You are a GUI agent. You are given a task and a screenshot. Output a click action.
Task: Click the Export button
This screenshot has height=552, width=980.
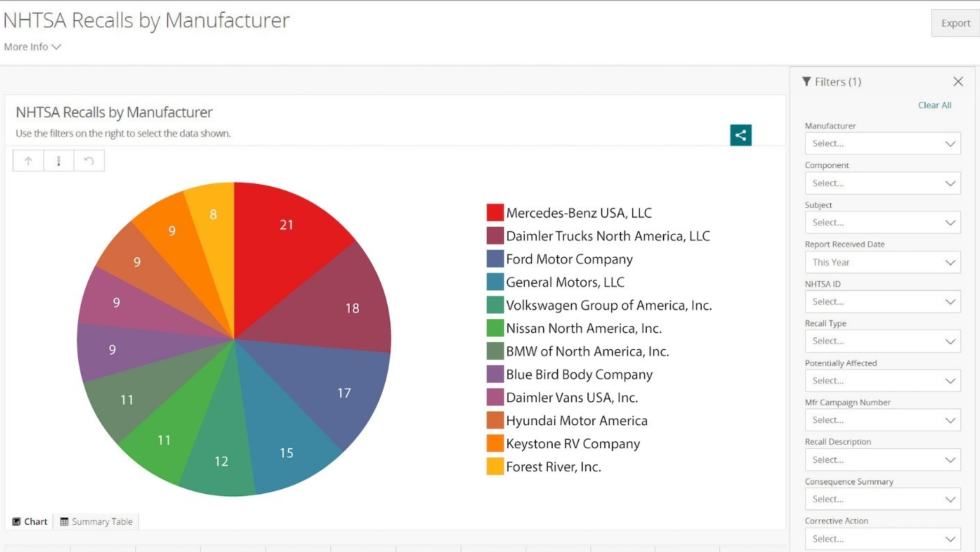955,23
